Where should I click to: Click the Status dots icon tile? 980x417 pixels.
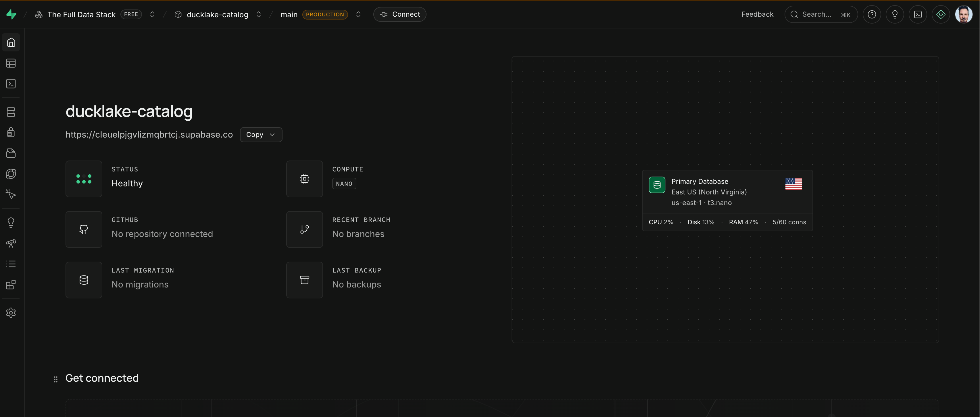84,179
